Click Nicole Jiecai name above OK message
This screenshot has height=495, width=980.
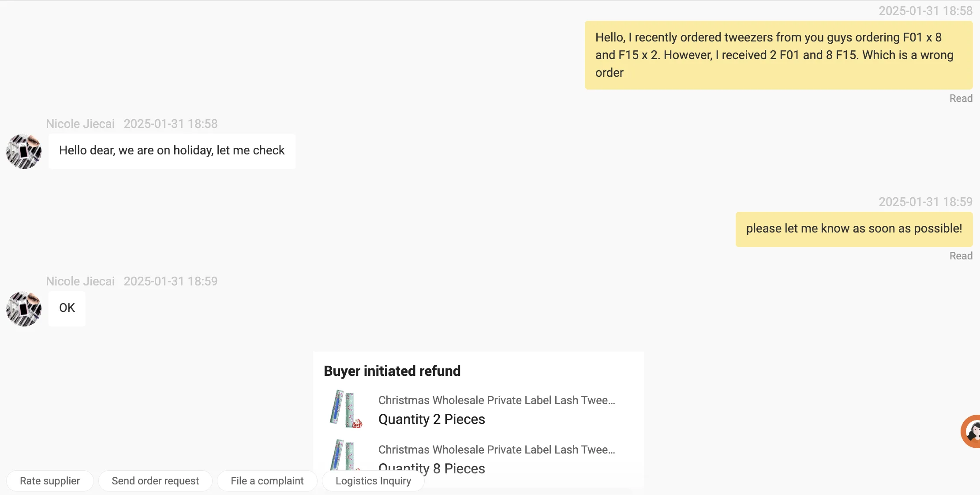(80, 281)
